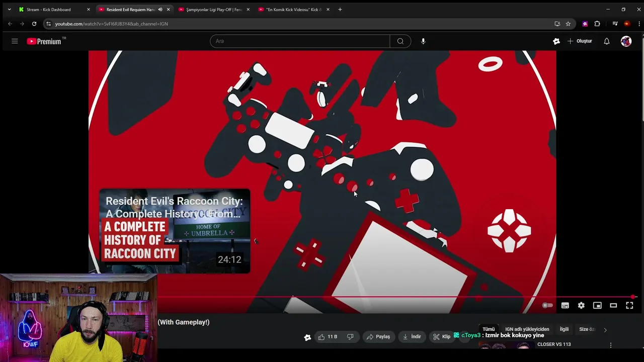Go forward in browser history

pyautogui.click(x=22, y=24)
